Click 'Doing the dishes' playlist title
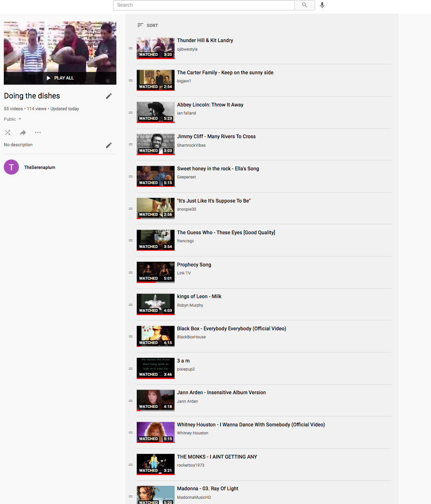Viewport: 431px width, 504px height. [x=32, y=96]
